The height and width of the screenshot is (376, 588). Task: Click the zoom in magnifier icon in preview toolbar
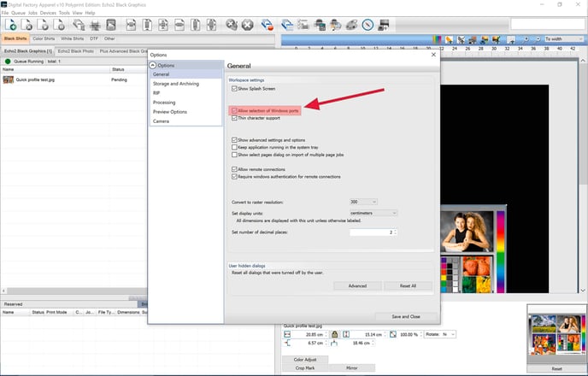click(526, 39)
